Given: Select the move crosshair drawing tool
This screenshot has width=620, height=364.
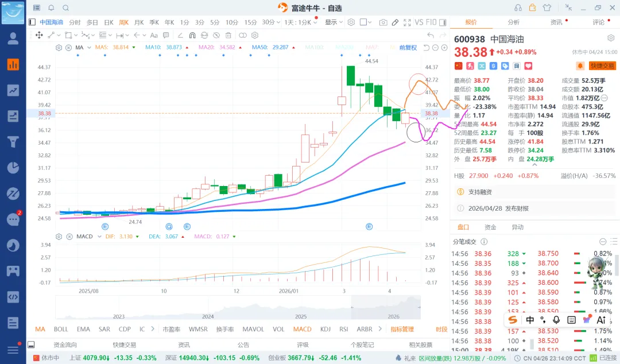Looking at the screenshot, I should point(39,35).
